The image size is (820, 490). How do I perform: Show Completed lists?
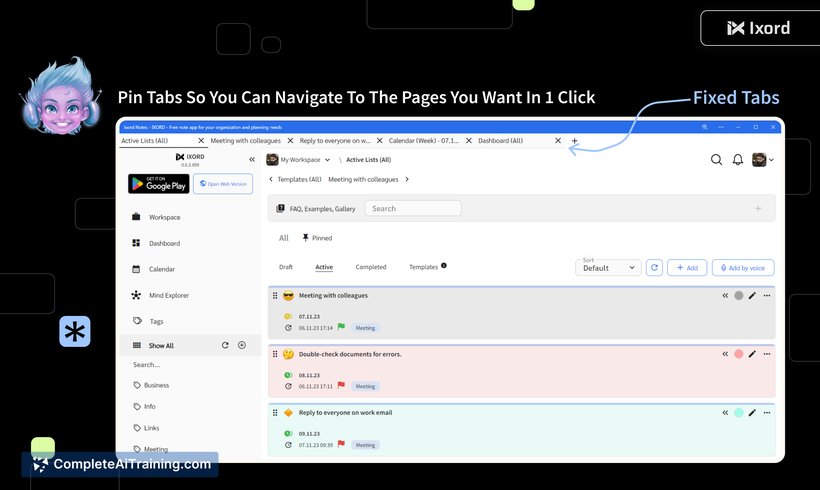(371, 267)
